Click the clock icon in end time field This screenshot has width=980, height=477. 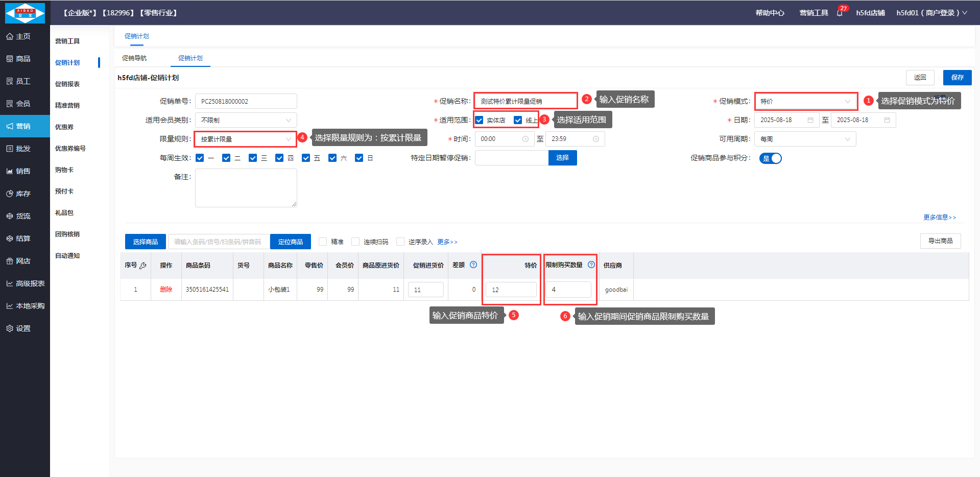click(x=595, y=139)
